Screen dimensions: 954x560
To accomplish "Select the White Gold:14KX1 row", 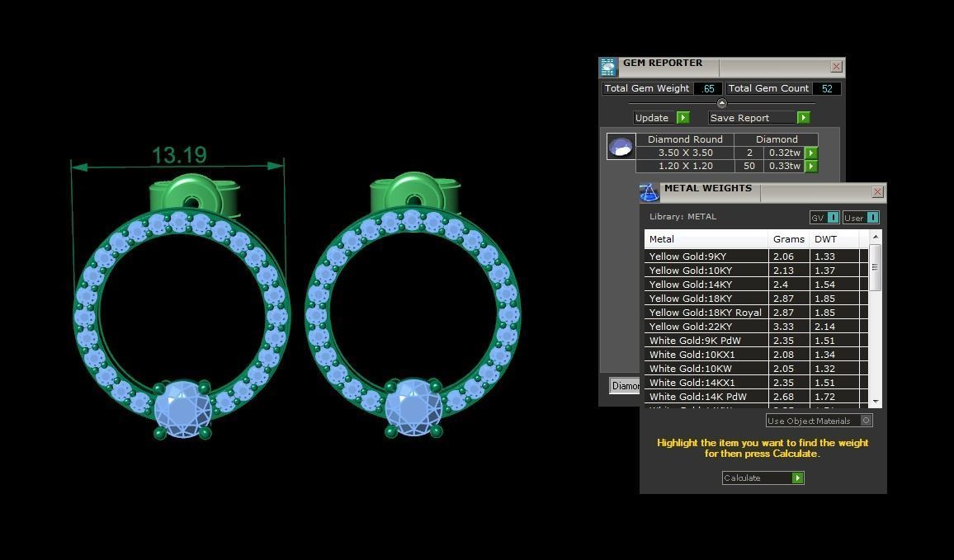I will tap(756, 383).
